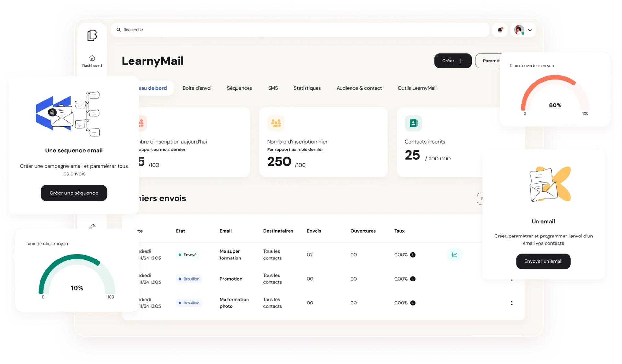Click the Ma formation photo email name
The width and height of the screenshot is (622, 364).
tap(234, 303)
